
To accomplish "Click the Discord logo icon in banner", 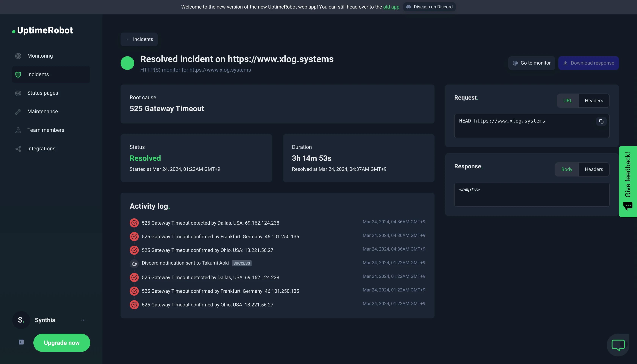I will coord(409,7).
